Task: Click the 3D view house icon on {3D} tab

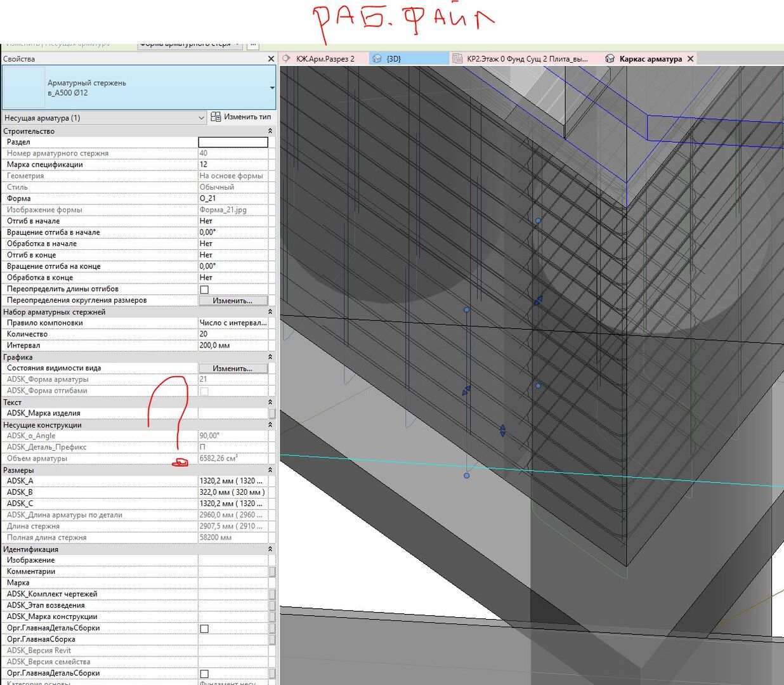Action: click(377, 58)
